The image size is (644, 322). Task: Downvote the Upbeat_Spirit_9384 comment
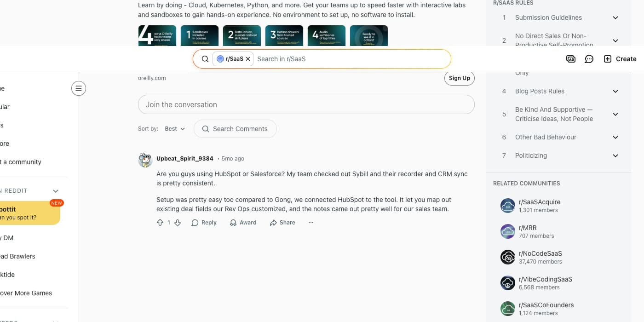click(x=178, y=223)
